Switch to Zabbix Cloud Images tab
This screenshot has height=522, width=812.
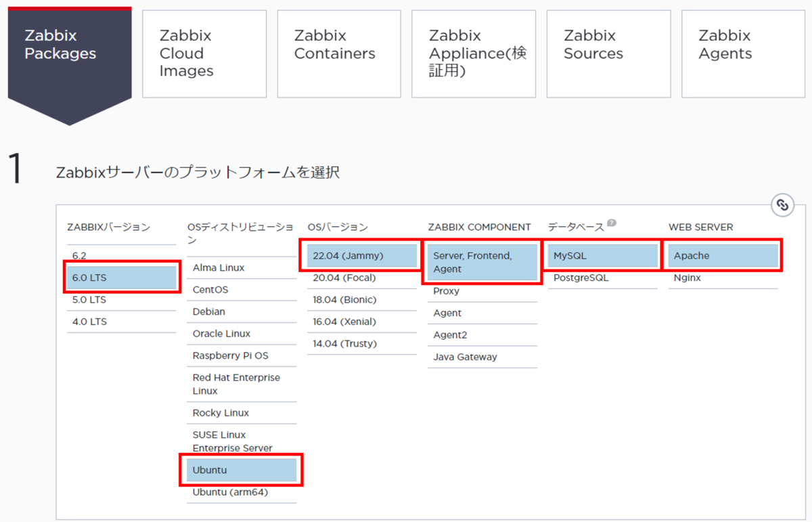coord(204,53)
